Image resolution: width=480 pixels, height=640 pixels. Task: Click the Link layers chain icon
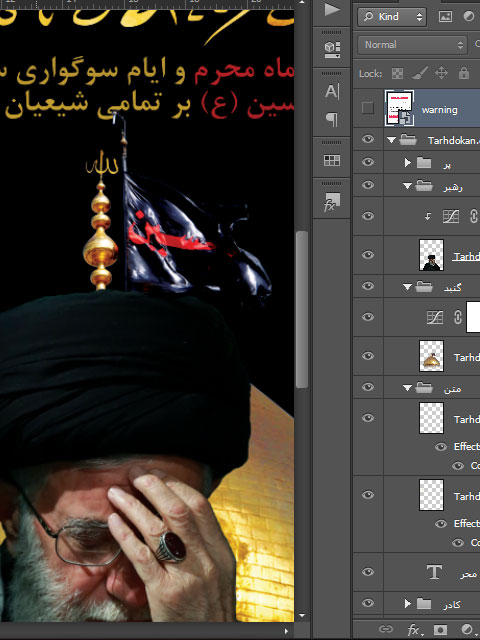tap(386, 630)
